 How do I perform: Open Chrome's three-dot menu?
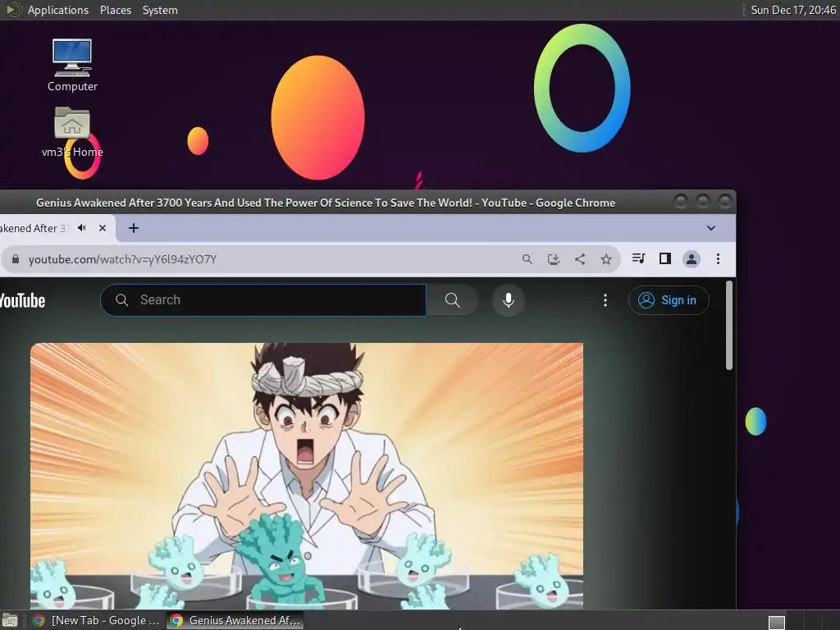click(718, 259)
